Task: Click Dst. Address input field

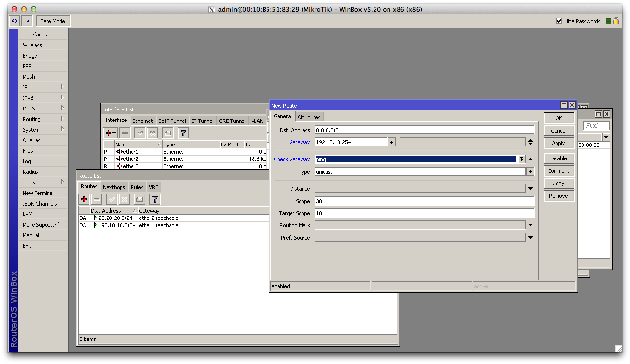Action: [x=424, y=130]
